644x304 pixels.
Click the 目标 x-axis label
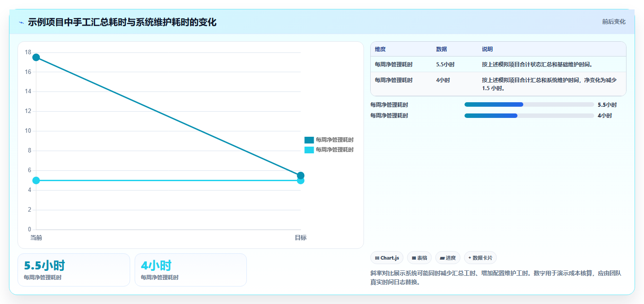pos(301,238)
